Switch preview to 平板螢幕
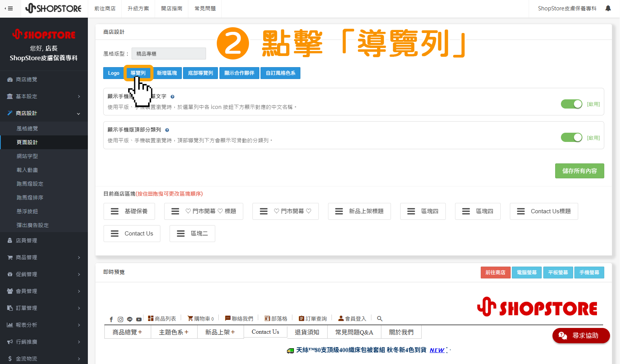Screen dimensions: 620x364 [558, 272]
